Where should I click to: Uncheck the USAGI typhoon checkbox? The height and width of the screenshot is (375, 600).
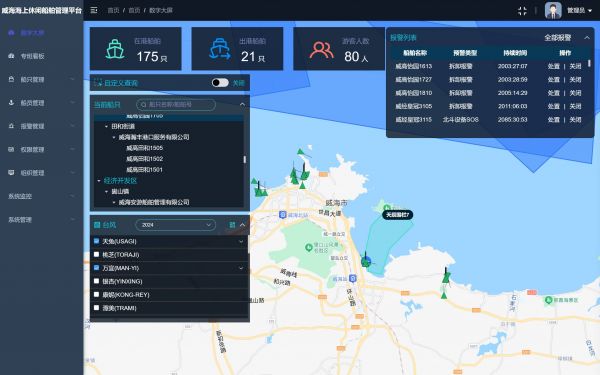click(96, 241)
